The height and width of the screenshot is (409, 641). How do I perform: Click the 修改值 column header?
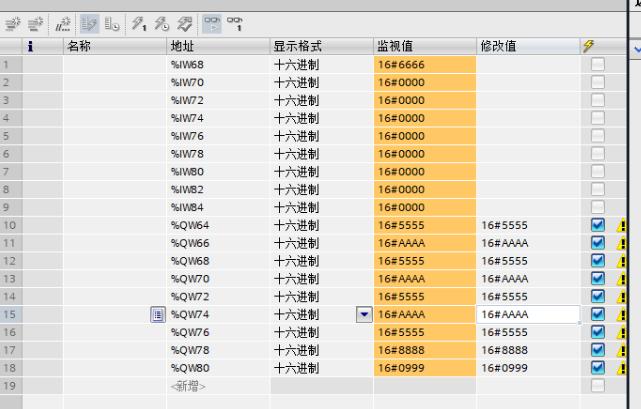pos(528,46)
